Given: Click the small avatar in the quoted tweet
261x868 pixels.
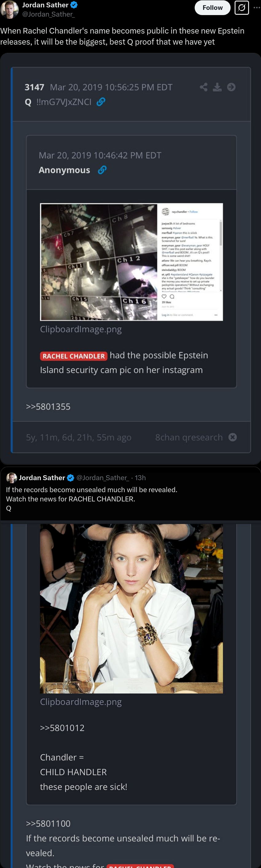Looking at the screenshot, I should pos(12,478).
